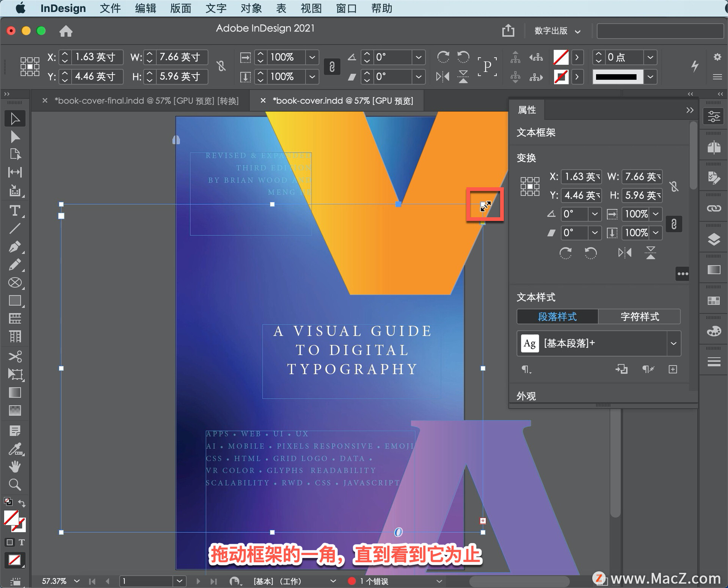Select the Pen tool
728x588 pixels.
(x=15, y=247)
